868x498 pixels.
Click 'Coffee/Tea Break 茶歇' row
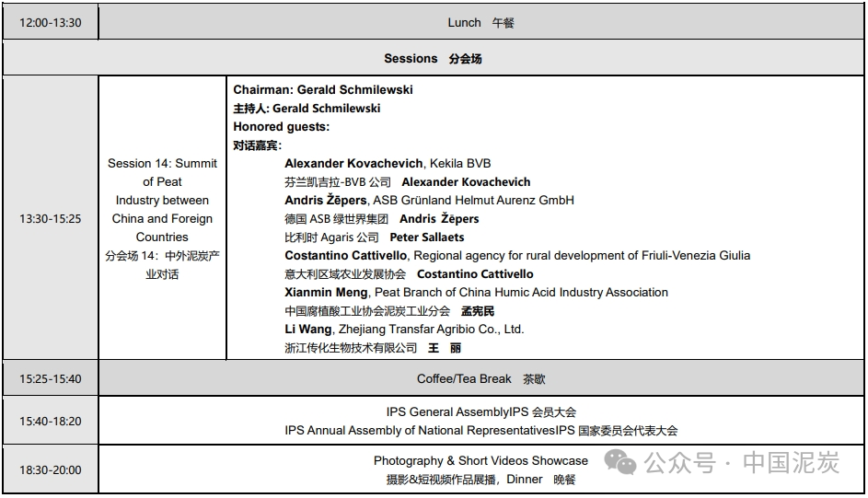pos(480,379)
